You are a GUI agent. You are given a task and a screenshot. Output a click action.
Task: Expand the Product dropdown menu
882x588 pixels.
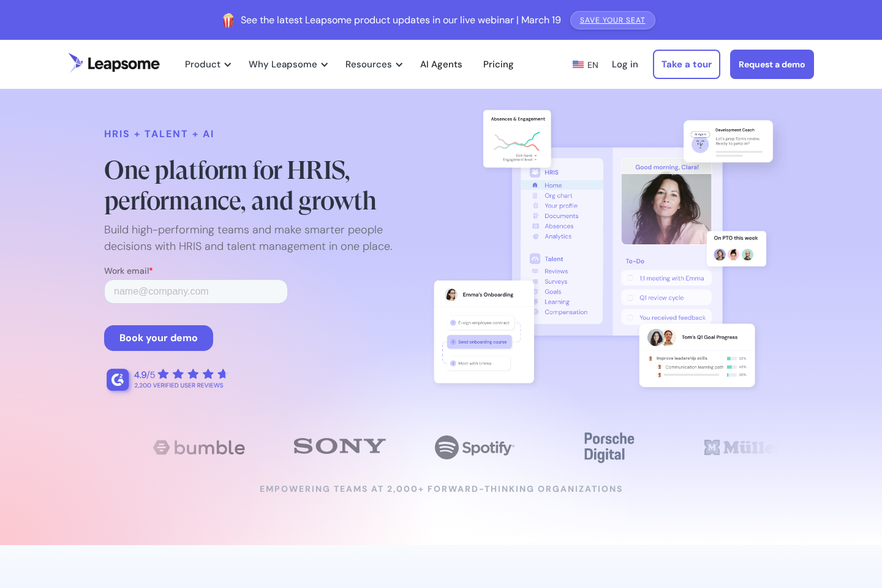[208, 64]
